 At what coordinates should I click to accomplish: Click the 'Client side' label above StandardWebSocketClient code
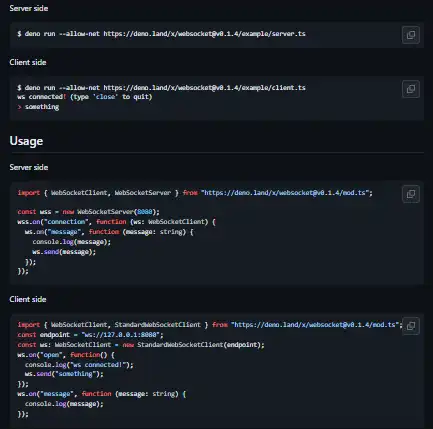tap(28, 299)
